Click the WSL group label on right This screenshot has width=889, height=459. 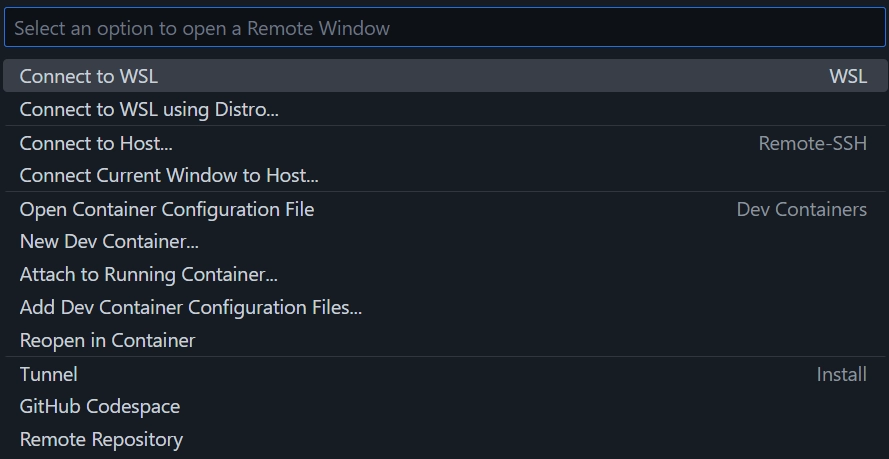[x=848, y=76]
